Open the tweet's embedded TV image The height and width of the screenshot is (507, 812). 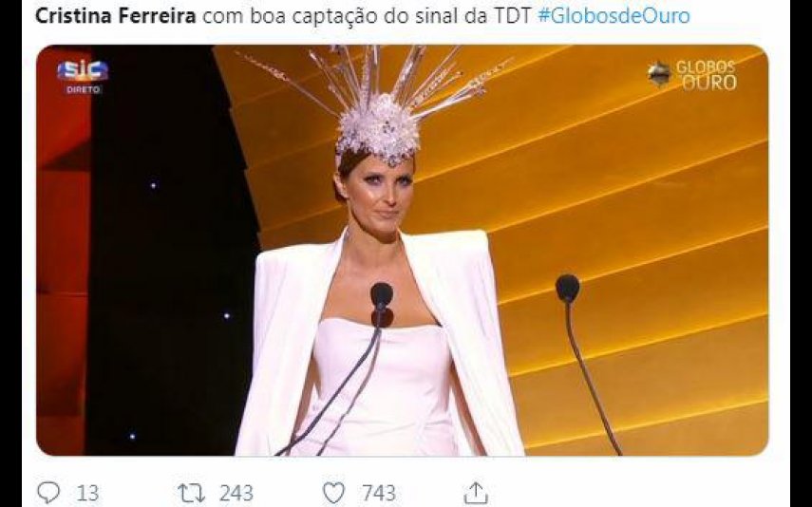pos(403,251)
